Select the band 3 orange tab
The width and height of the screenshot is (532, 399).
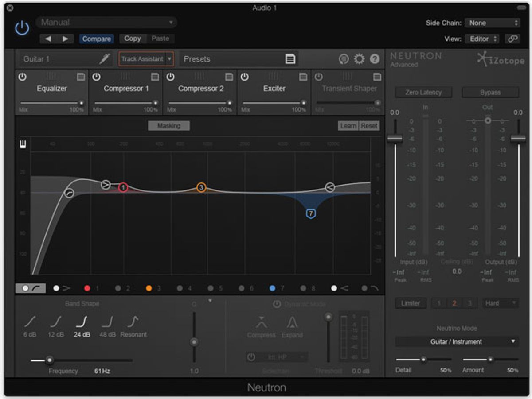(x=149, y=288)
